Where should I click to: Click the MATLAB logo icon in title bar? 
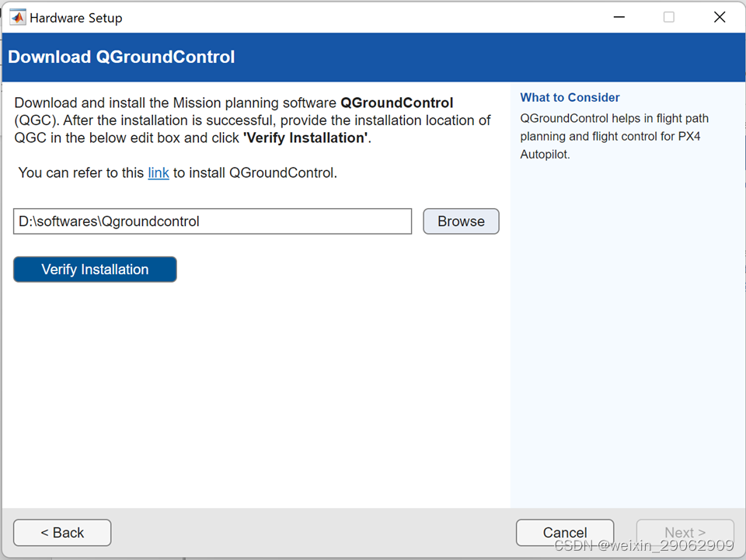[x=18, y=18]
